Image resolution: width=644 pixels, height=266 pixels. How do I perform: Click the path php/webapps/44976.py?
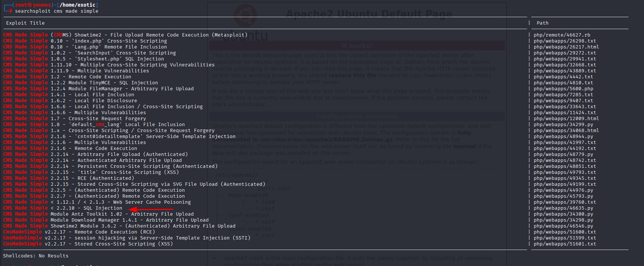[x=563, y=190]
